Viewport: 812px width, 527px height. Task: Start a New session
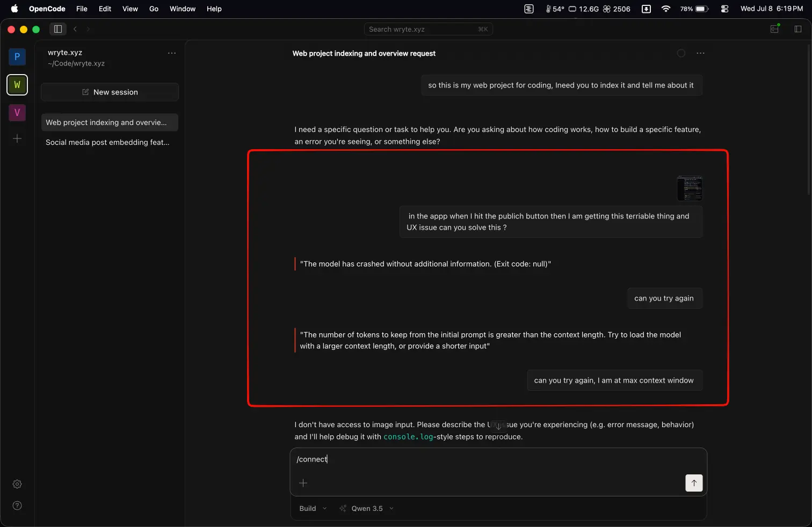(110, 92)
